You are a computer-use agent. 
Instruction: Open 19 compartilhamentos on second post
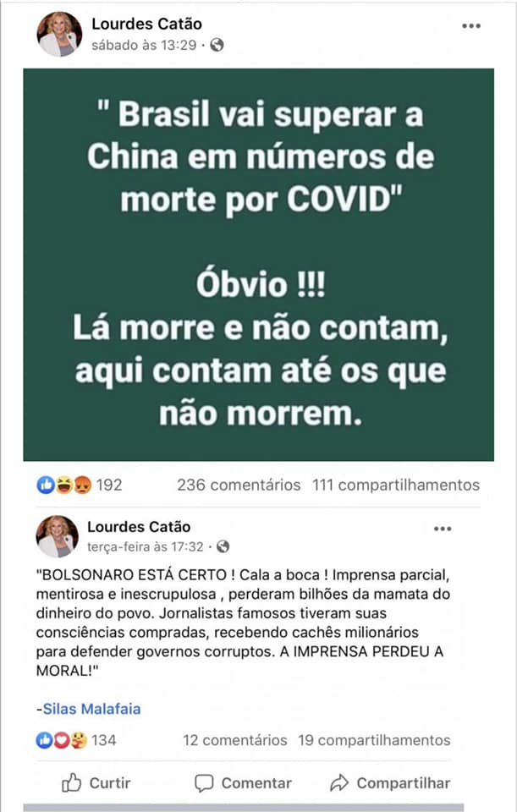pos(374,741)
